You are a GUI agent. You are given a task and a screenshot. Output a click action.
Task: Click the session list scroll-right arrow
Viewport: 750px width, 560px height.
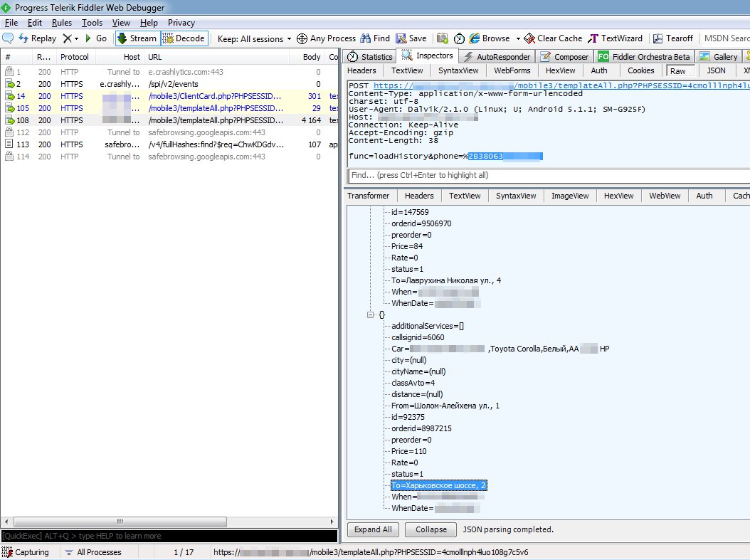(332, 522)
